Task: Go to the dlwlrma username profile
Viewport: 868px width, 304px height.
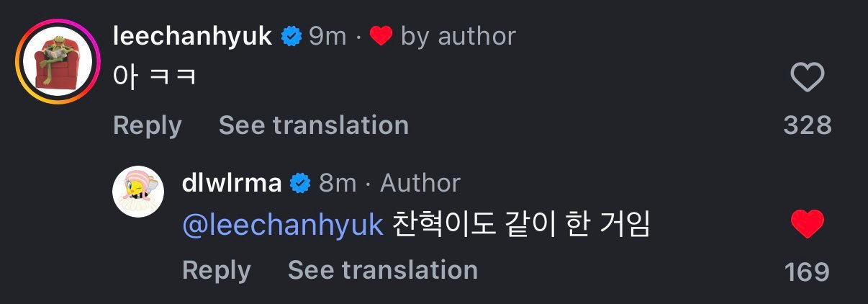Action: click(232, 183)
